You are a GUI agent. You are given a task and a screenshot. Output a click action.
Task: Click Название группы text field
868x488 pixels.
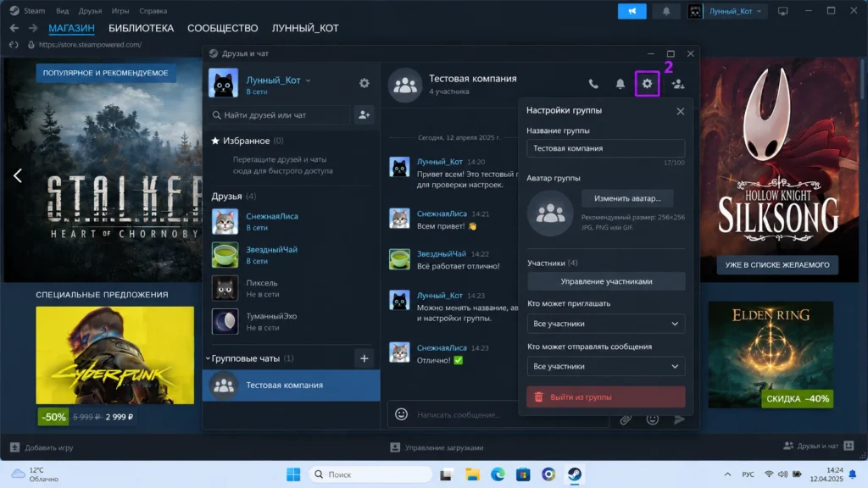click(606, 148)
